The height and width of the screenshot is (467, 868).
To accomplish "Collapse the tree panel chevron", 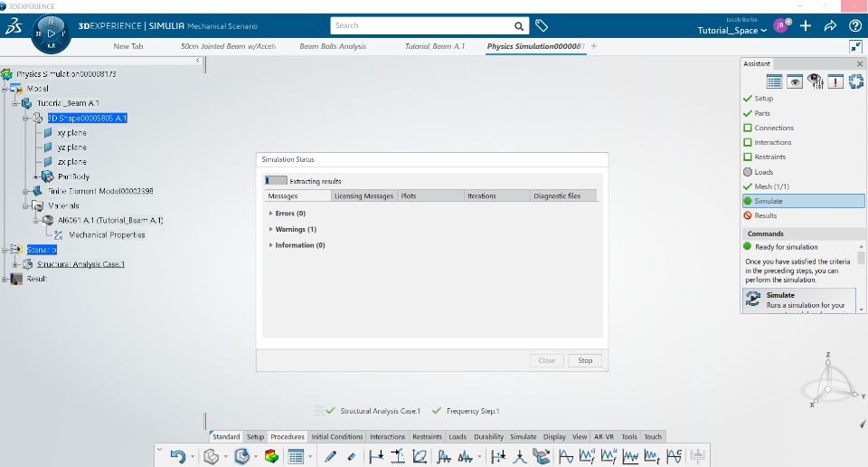I will click(x=198, y=61).
